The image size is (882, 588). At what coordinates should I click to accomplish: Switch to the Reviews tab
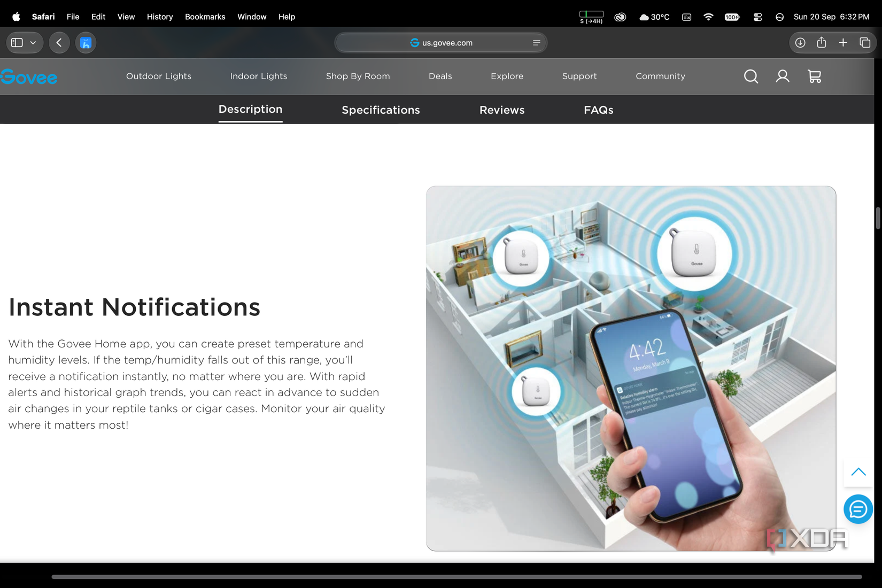tap(502, 110)
